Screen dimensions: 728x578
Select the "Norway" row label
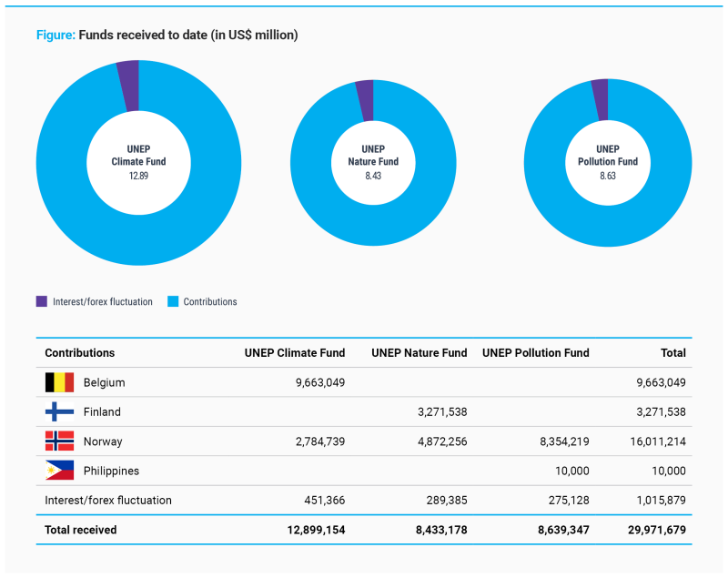[x=103, y=441]
